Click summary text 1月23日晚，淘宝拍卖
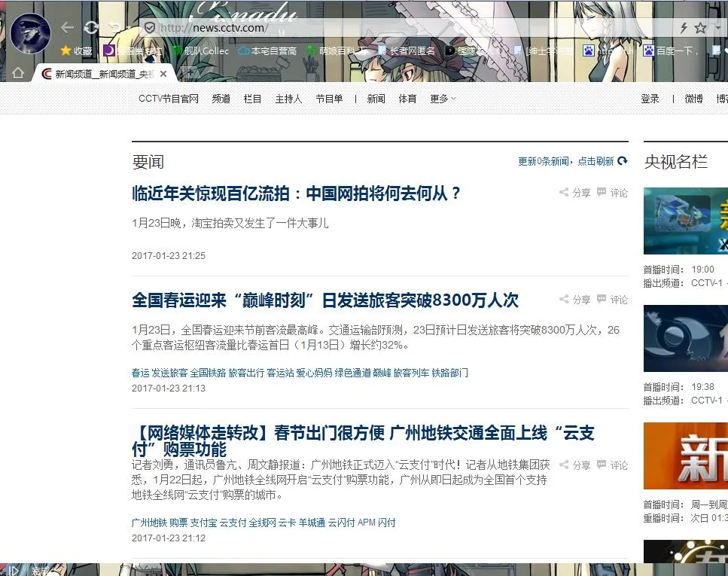728x576 pixels. click(x=230, y=224)
